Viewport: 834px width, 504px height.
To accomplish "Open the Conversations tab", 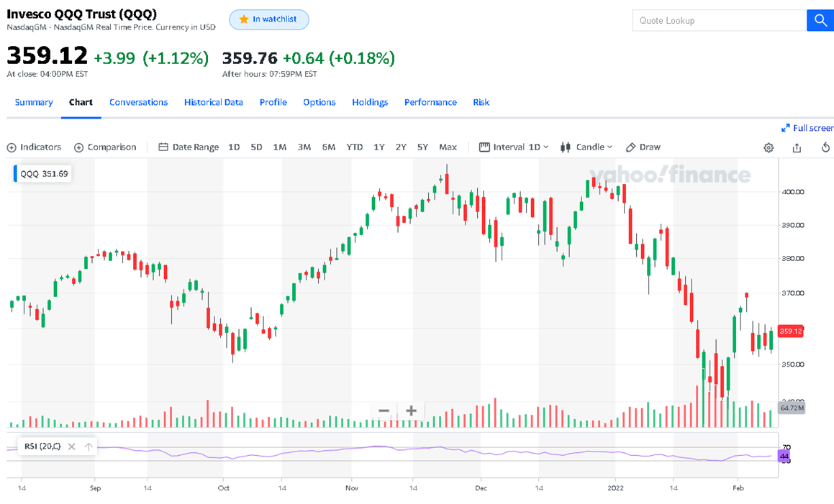I will click(138, 102).
